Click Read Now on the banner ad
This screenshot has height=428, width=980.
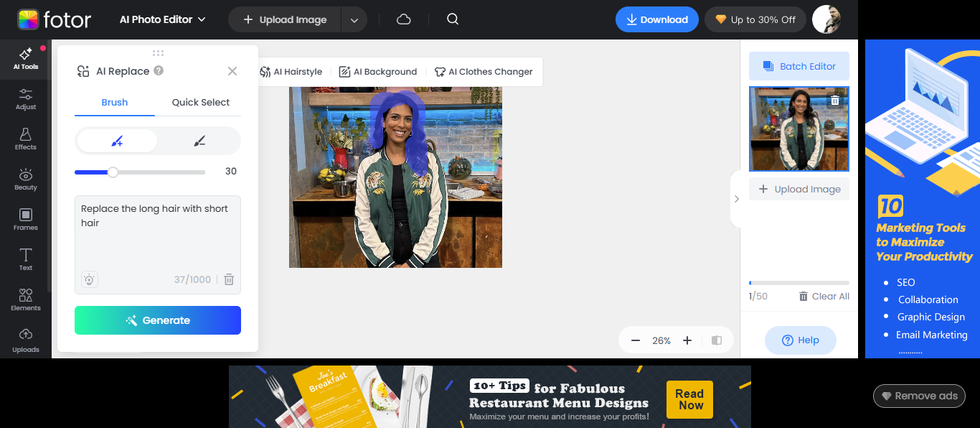tap(689, 399)
